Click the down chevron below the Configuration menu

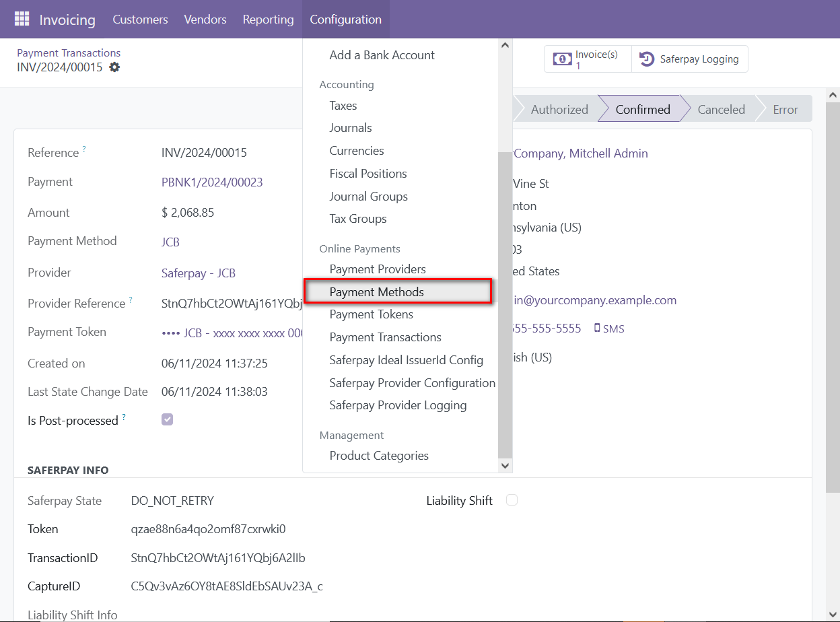(x=505, y=465)
